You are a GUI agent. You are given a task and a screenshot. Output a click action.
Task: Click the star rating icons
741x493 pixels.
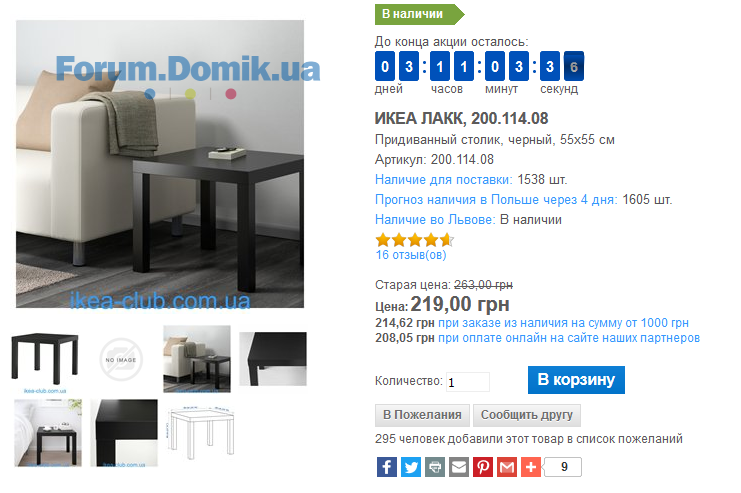(x=414, y=240)
